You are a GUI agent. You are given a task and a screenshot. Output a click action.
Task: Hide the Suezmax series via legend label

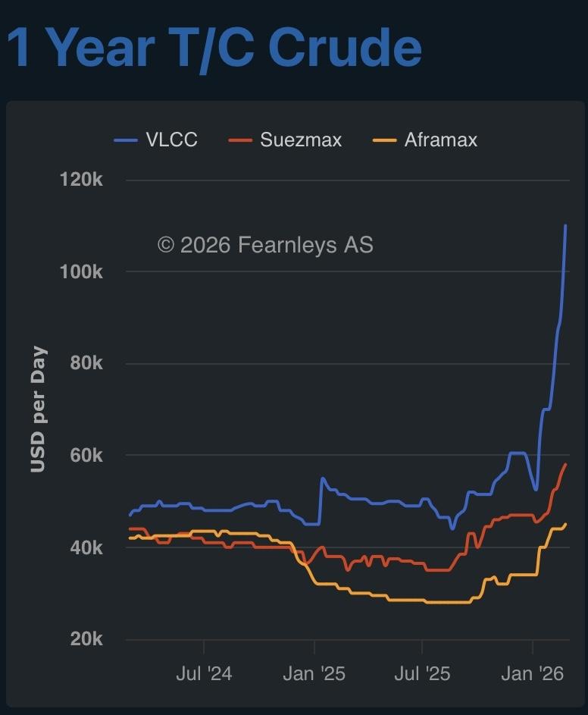301,140
